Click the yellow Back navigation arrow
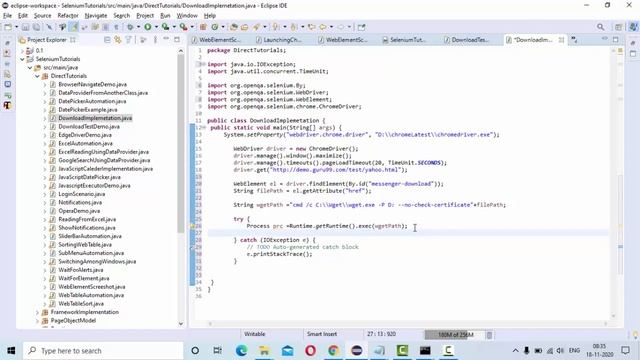 point(322,27)
